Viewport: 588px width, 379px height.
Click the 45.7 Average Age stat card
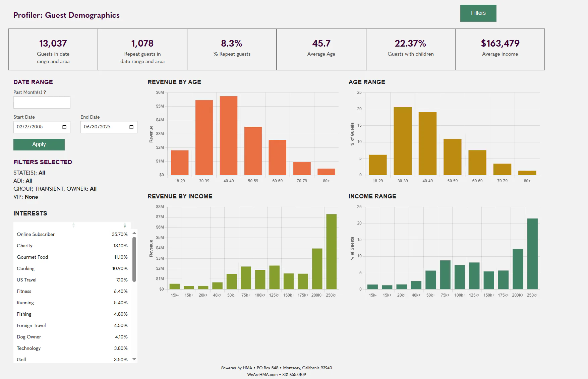321,49
